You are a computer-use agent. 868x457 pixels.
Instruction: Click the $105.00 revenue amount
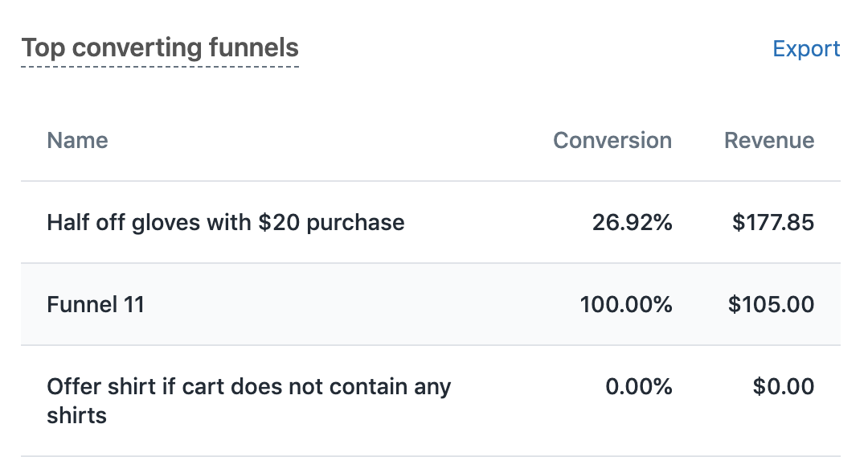[771, 305]
